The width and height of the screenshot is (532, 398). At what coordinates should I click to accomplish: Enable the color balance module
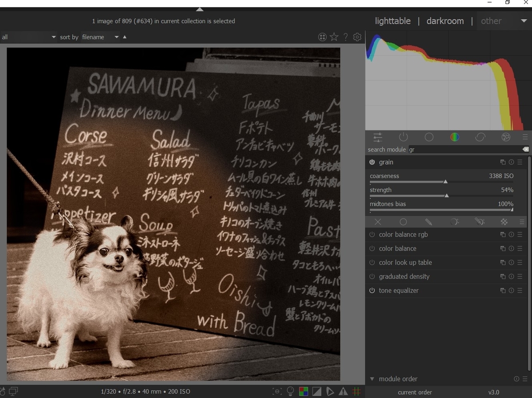click(x=372, y=249)
